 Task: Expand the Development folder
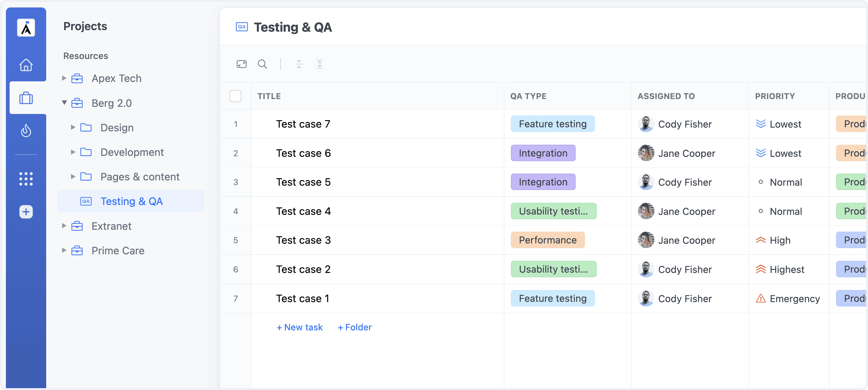click(73, 152)
